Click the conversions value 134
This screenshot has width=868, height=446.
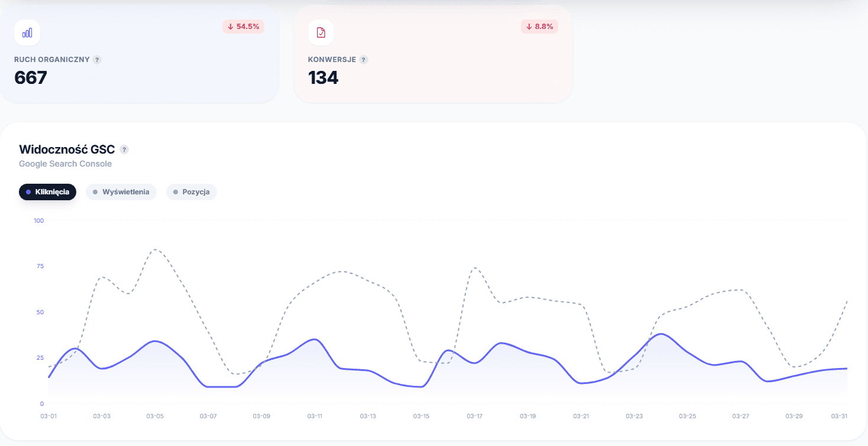pos(323,77)
